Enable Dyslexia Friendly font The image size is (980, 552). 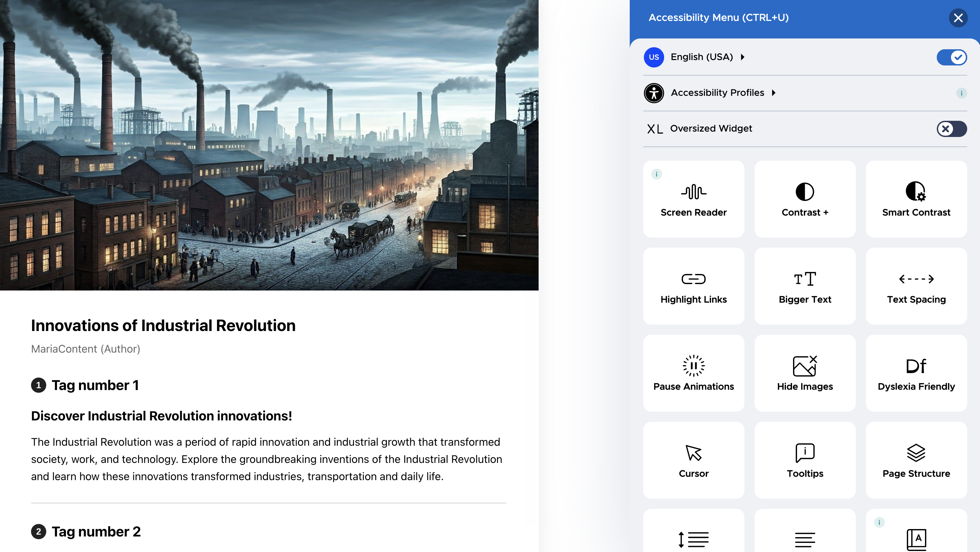[x=916, y=373]
